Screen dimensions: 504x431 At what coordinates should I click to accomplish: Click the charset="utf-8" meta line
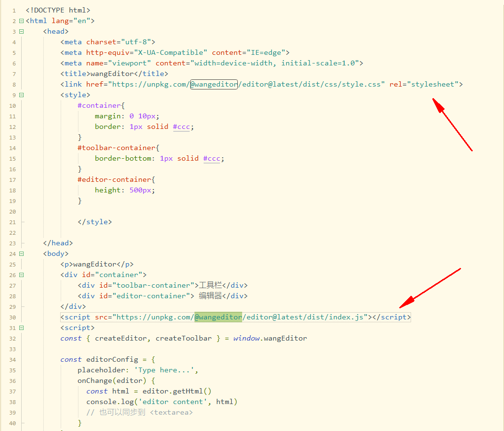coord(108,42)
